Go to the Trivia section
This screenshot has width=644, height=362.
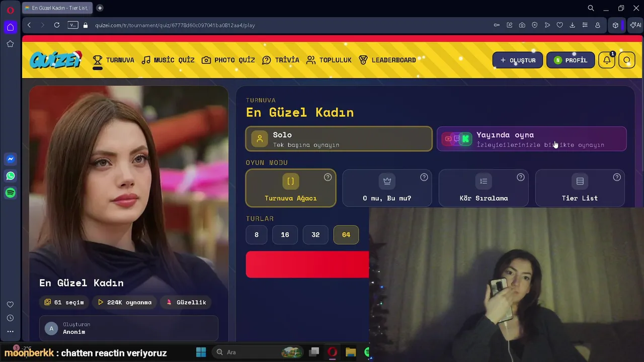pos(281,60)
